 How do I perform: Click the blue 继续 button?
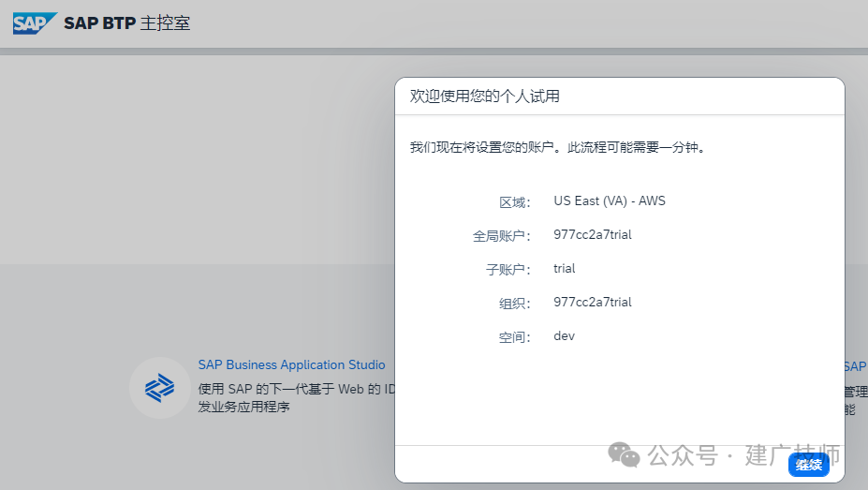coord(809,465)
